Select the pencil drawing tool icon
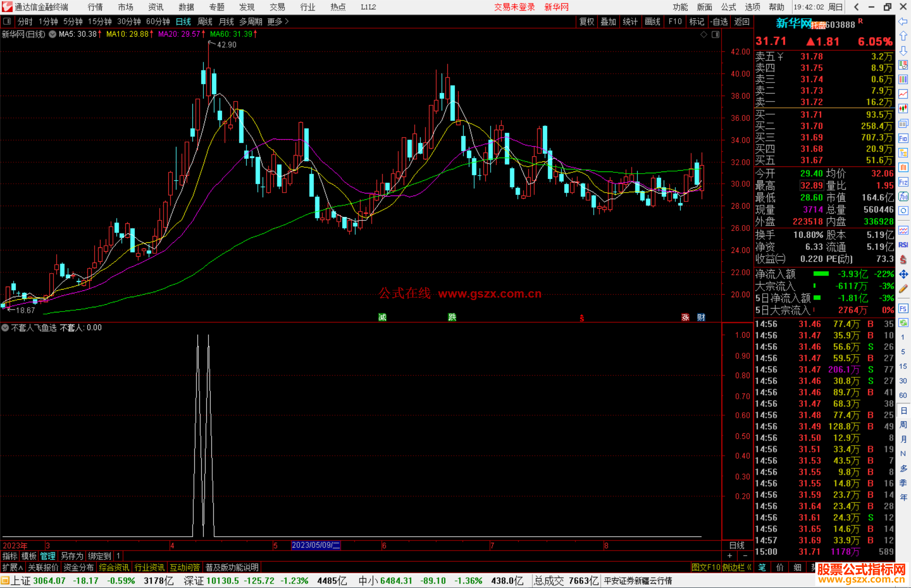Screen dimensions: 911x588 click(903, 289)
